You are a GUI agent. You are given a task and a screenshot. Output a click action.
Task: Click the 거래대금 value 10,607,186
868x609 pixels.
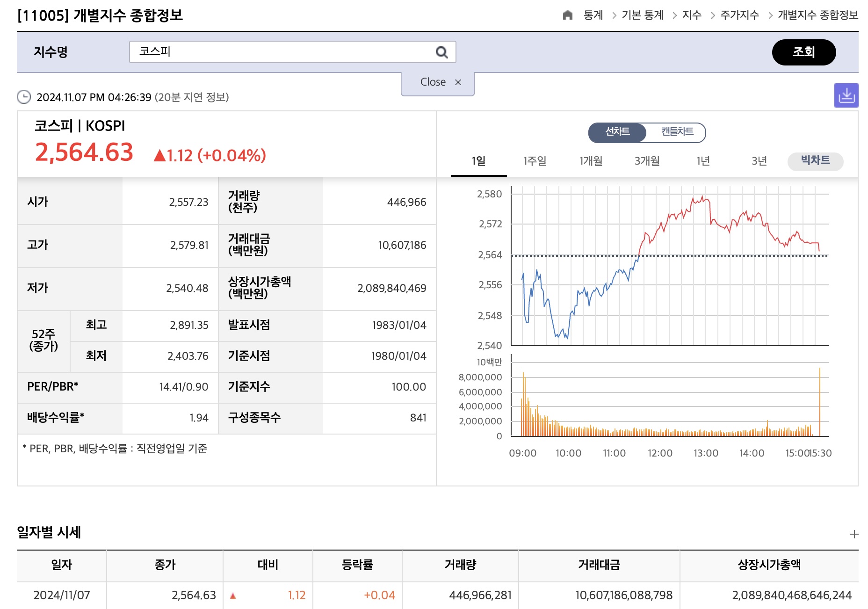402,245
